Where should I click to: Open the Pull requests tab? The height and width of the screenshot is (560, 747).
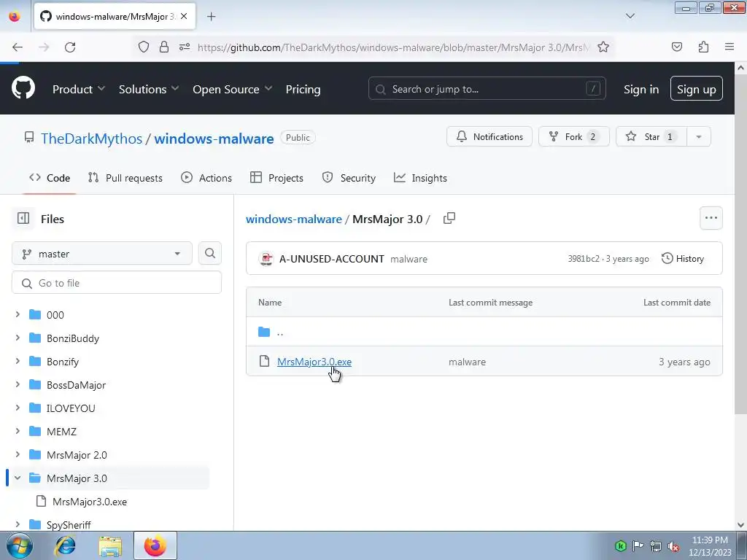coord(125,178)
